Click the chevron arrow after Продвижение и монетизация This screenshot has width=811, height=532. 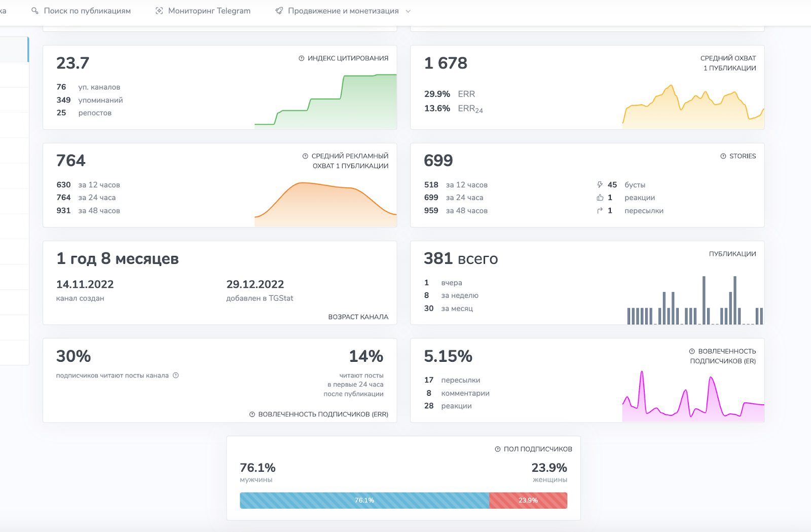coord(408,11)
